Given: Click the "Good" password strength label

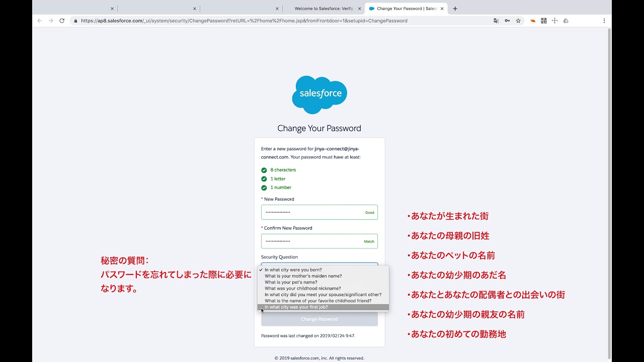Looking at the screenshot, I should pos(370,213).
